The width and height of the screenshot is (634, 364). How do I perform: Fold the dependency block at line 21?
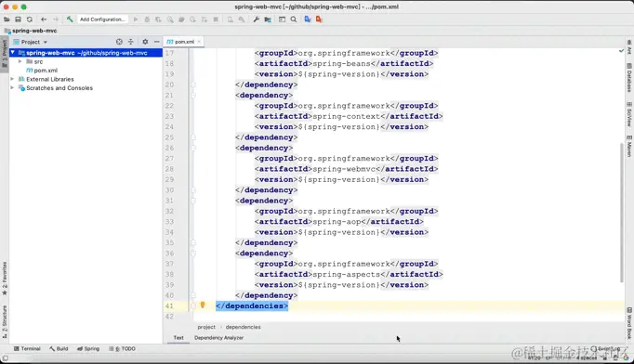tap(193, 96)
